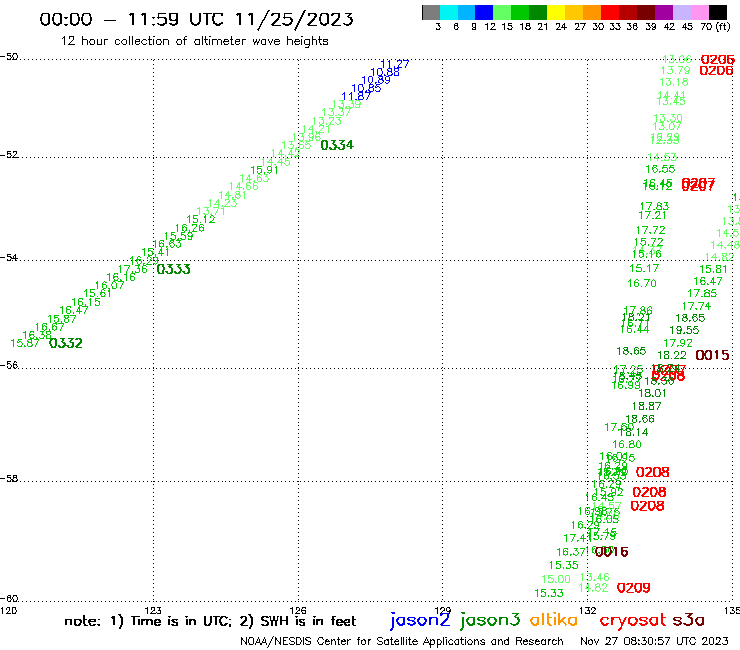Click the time label 0333
The image size is (740, 650).
(173, 269)
